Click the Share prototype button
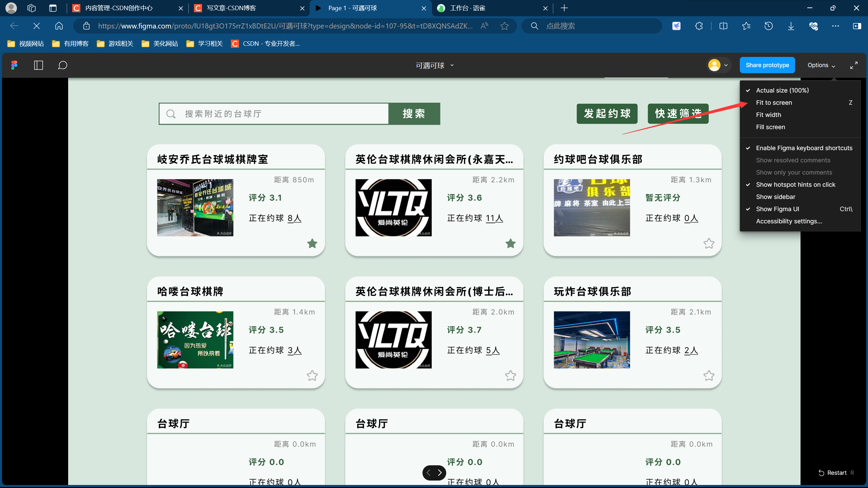Screen dimensions: 868x488 click(x=767, y=65)
